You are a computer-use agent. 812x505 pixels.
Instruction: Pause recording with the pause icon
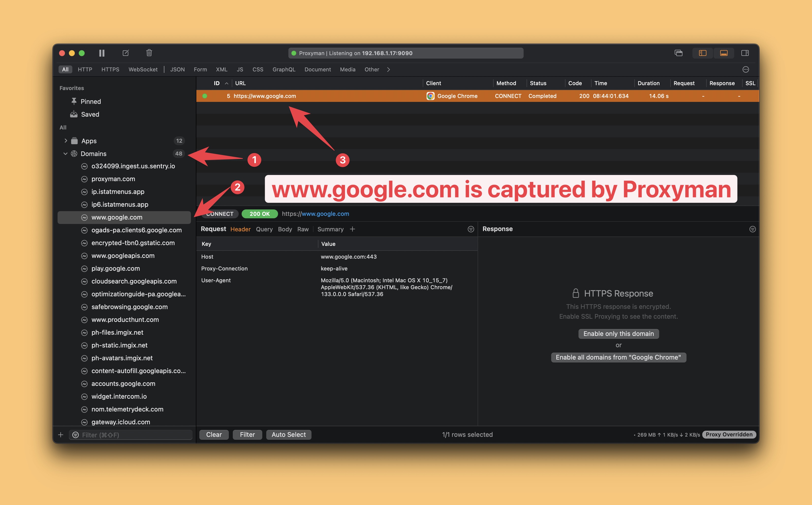(x=102, y=53)
